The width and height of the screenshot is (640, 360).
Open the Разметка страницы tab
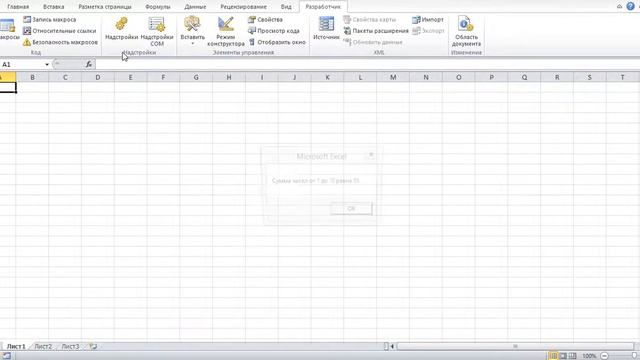click(x=105, y=7)
